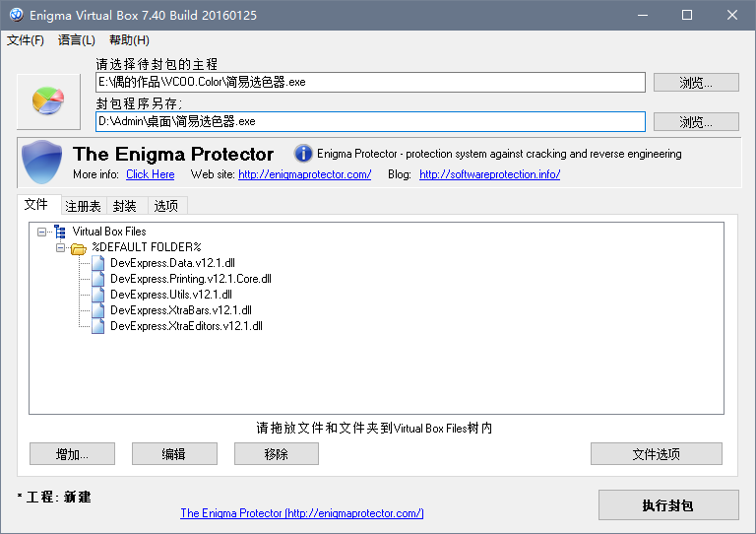Click the pie chart logo button
This screenshot has width=756, height=534.
click(48, 100)
